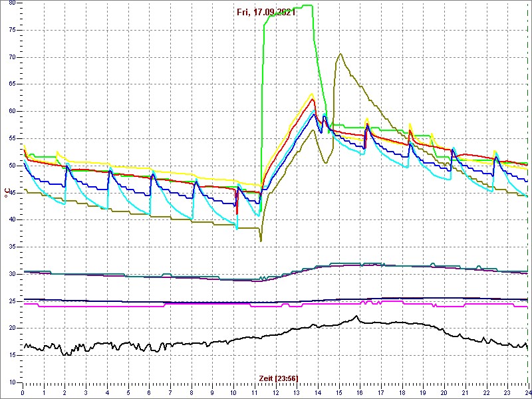Select hour 6 on the time axis
The width and height of the screenshot is (532, 399).
tap(149, 392)
